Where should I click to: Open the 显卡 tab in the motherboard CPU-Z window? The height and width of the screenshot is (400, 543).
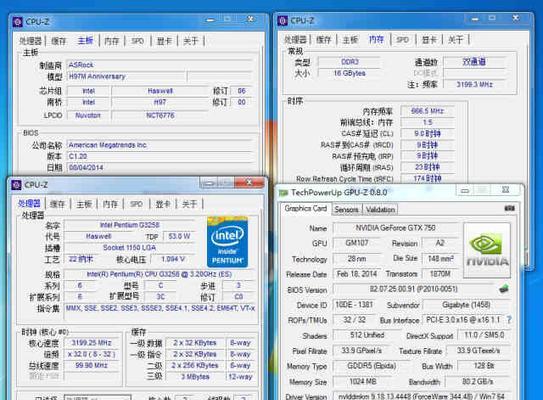point(164,41)
